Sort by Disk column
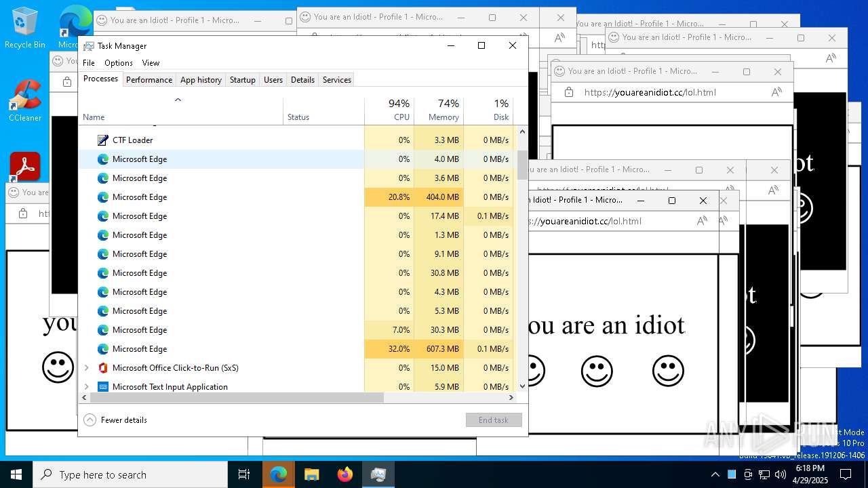 click(x=488, y=111)
